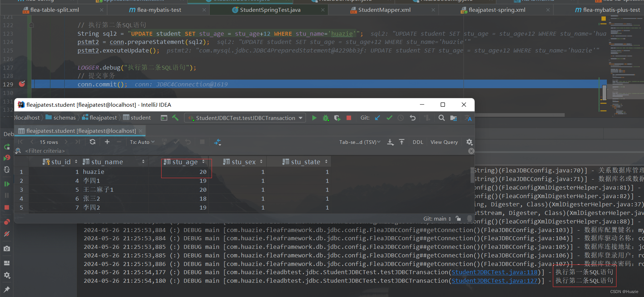This screenshot has height=297, width=644.
Task: Update project with the blue Git arrow
Action: tap(377, 118)
